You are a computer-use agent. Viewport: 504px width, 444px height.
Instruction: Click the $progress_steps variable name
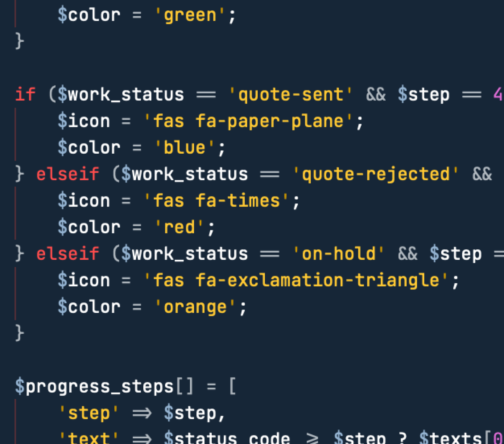pos(94,387)
